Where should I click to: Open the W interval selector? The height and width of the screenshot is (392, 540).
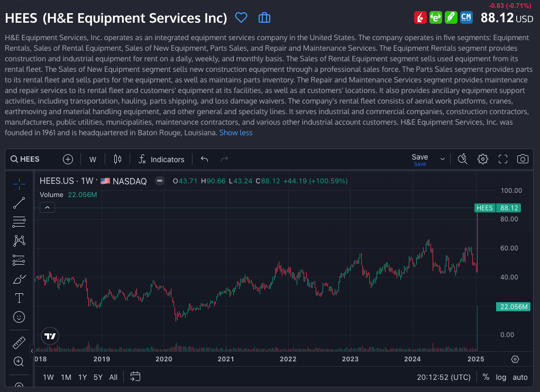[x=93, y=160]
